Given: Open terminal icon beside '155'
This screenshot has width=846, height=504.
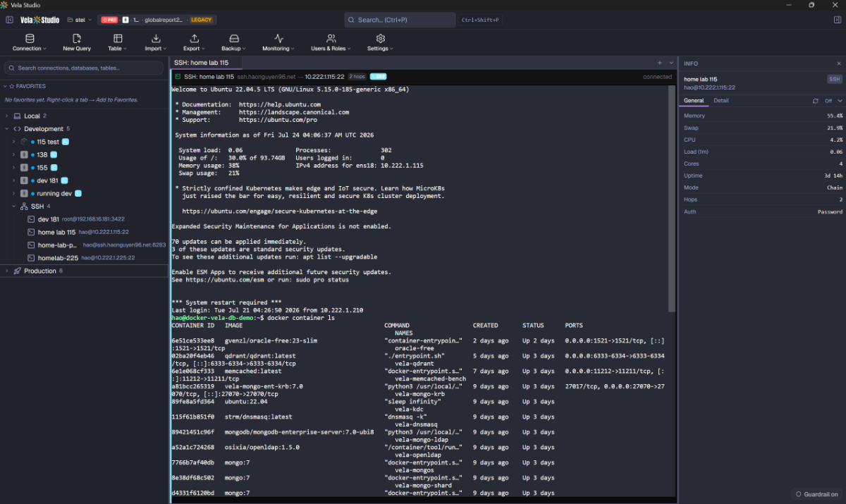Looking at the screenshot, I should [x=54, y=168].
